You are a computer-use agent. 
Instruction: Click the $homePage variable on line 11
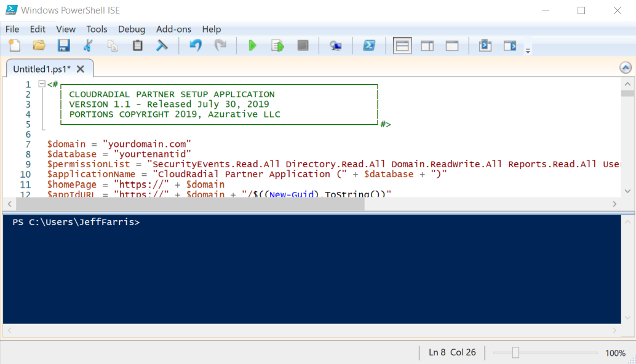pyautogui.click(x=72, y=184)
